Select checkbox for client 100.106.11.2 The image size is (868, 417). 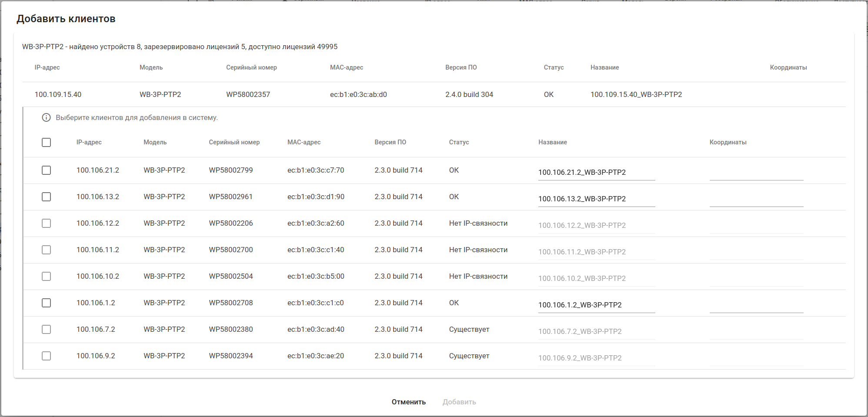46,250
